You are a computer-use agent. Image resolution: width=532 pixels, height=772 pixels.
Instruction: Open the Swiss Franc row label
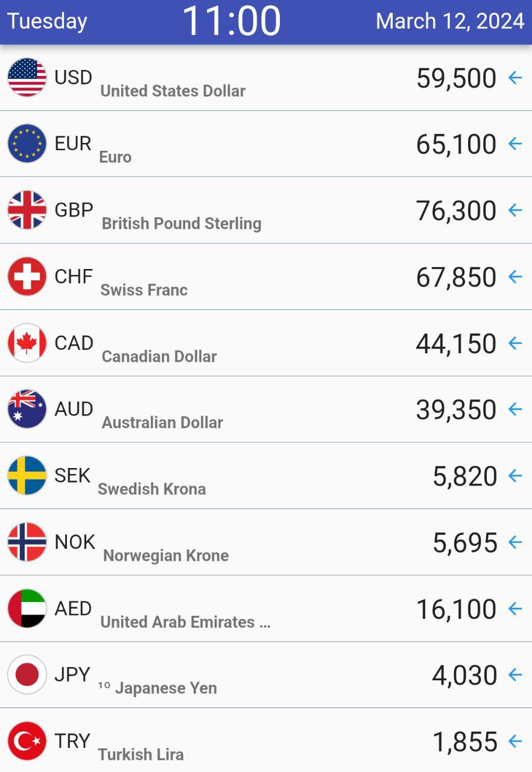coord(144,290)
